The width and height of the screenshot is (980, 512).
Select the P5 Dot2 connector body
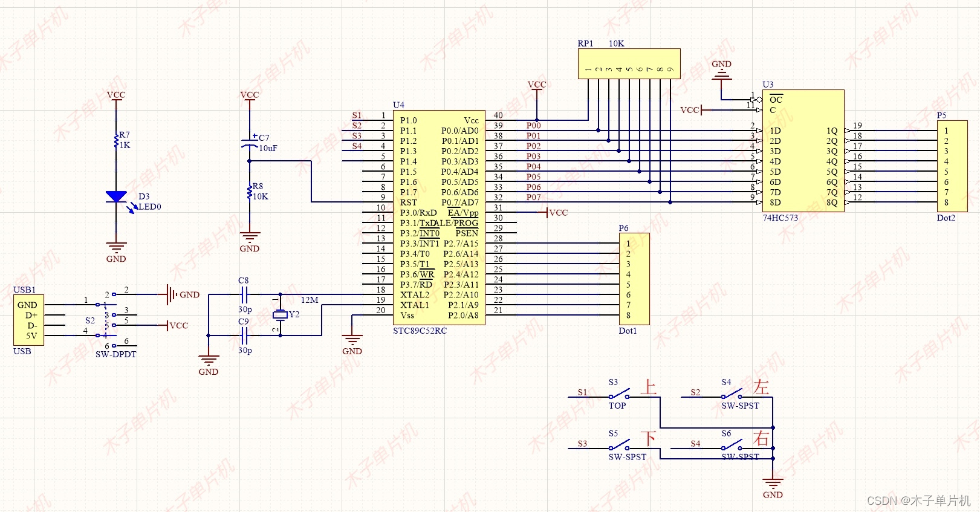(952, 166)
